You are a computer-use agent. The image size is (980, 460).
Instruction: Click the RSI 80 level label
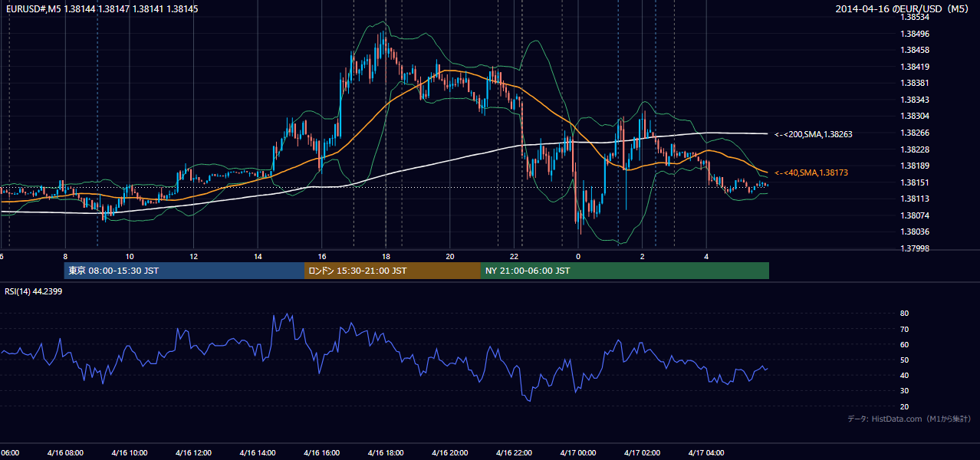click(x=905, y=314)
